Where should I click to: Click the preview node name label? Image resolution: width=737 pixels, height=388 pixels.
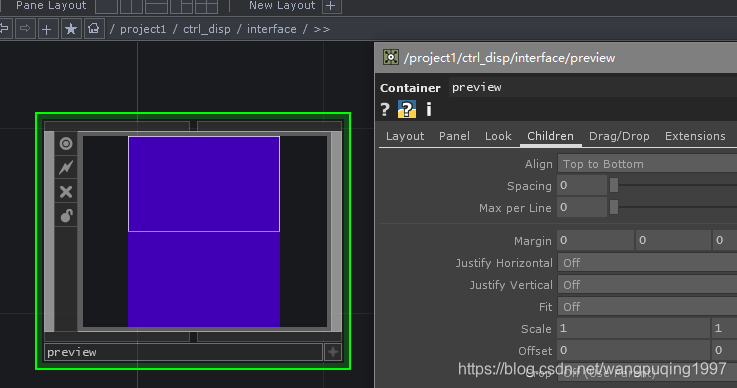pyautogui.click(x=183, y=352)
